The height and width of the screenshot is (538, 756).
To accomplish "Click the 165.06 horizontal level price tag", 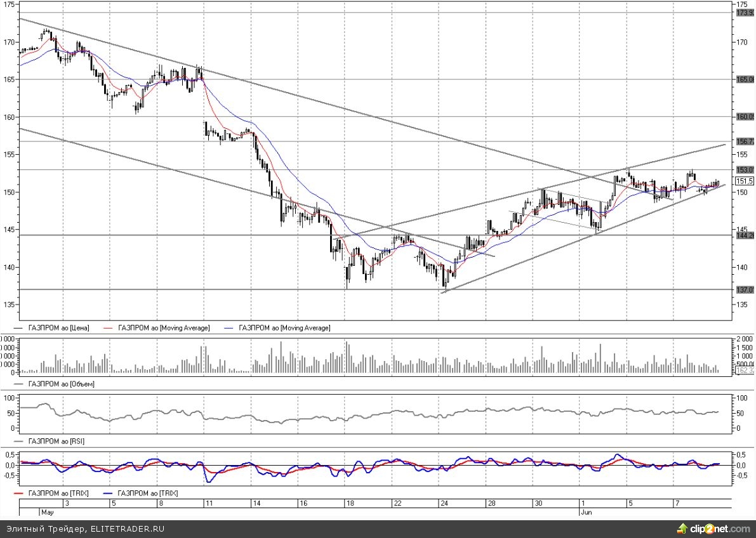I will click(x=745, y=79).
